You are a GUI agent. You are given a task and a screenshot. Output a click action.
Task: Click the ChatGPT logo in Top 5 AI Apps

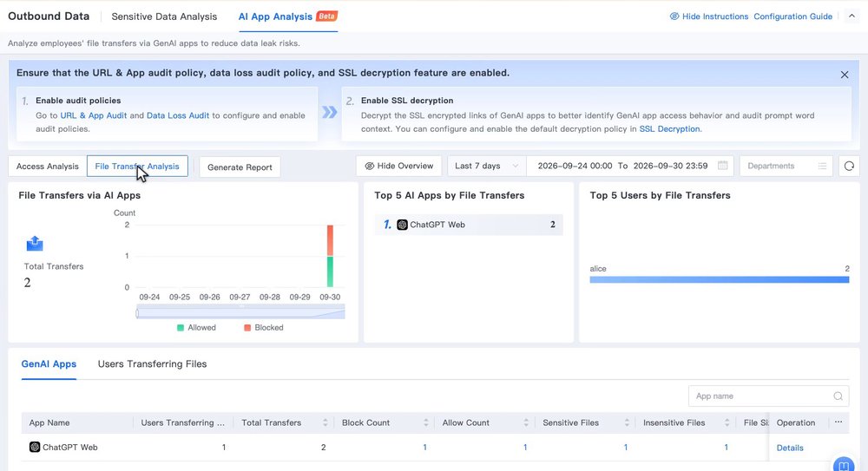point(403,225)
